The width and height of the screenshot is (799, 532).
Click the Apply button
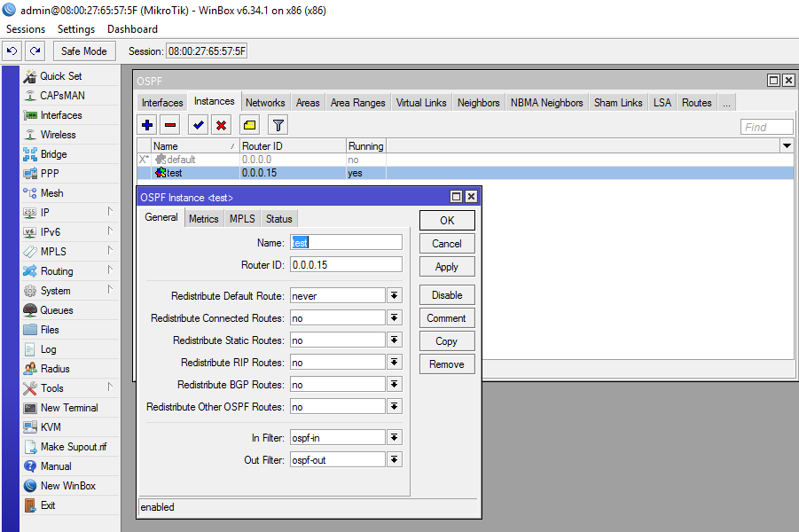pos(447,267)
